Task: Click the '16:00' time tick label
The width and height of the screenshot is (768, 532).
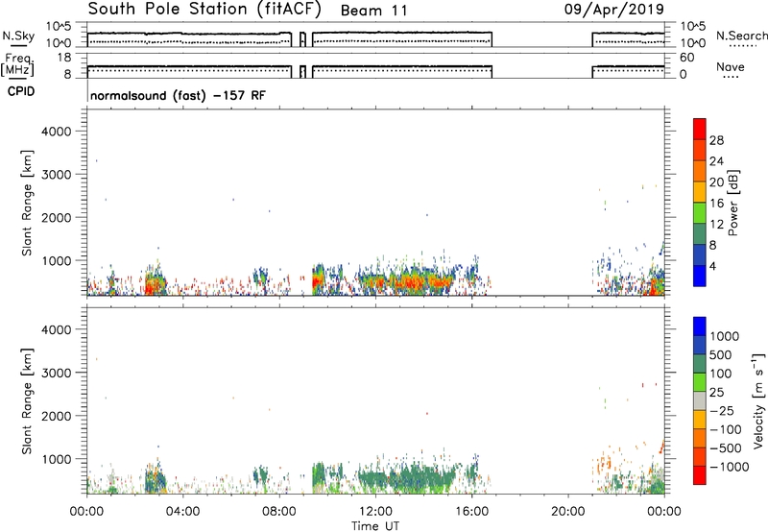Action: [471, 512]
